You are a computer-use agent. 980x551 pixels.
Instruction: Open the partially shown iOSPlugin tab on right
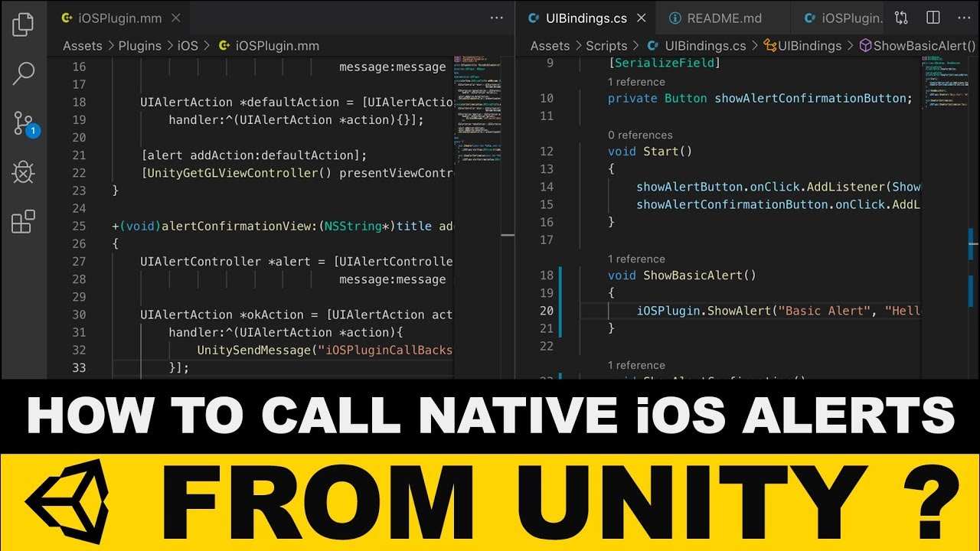(x=842, y=18)
